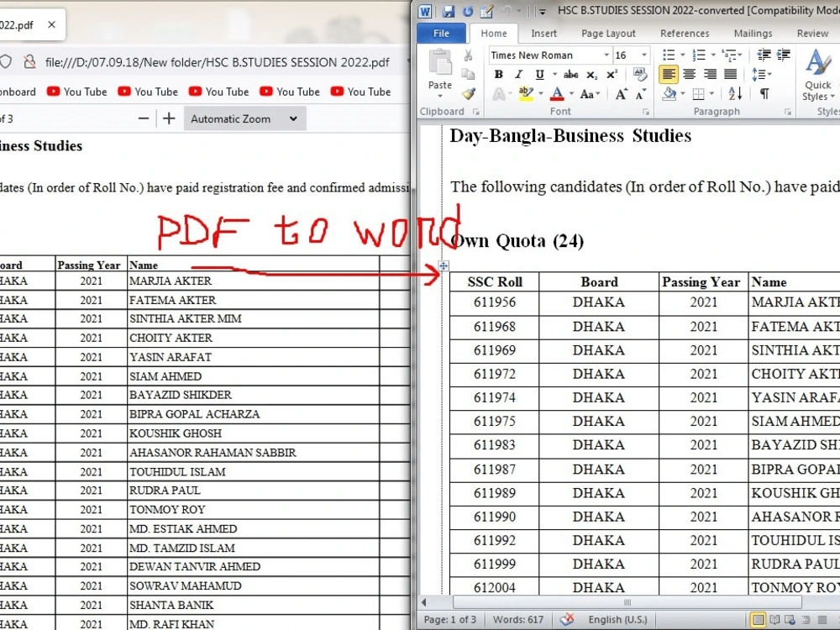Click the table move handle above SSC Roll
840x630 pixels.
pyautogui.click(x=444, y=265)
